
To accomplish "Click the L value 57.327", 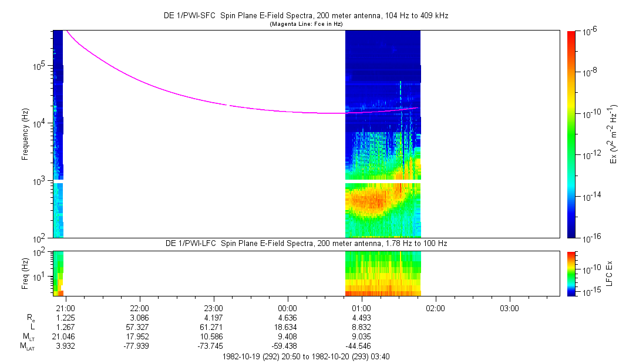I will tap(139, 326).
